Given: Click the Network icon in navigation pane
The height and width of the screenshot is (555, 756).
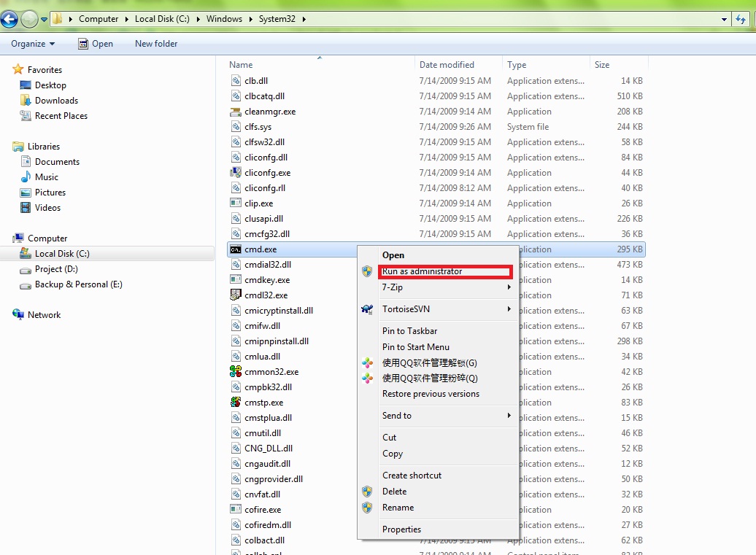Looking at the screenshot, I should pyautogui.click(x=18, y=314).
